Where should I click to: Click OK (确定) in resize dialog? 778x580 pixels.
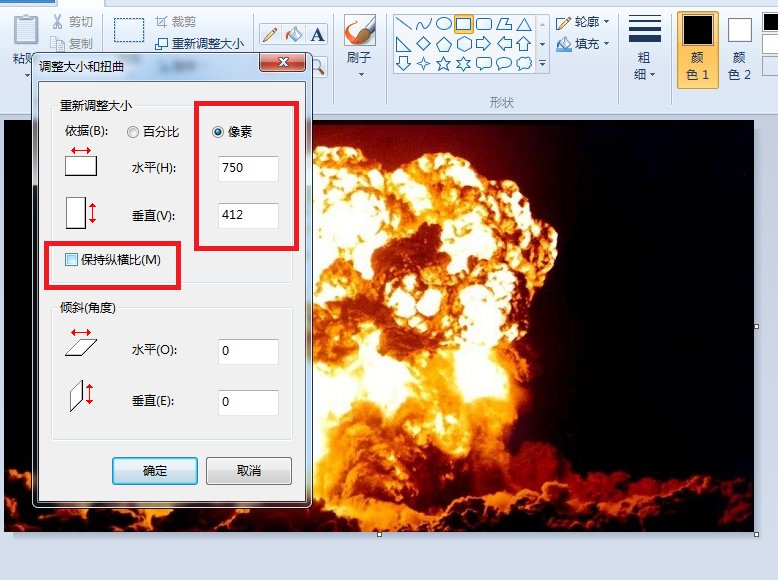click(x=155, y=471)
